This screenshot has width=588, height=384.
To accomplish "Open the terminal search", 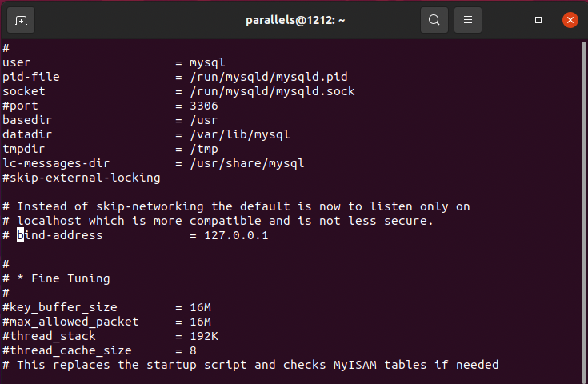I will pos(434,20).
